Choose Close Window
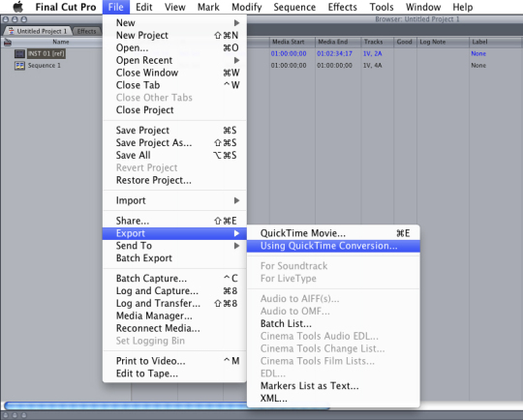523x420 pixels. click(174, 73)
